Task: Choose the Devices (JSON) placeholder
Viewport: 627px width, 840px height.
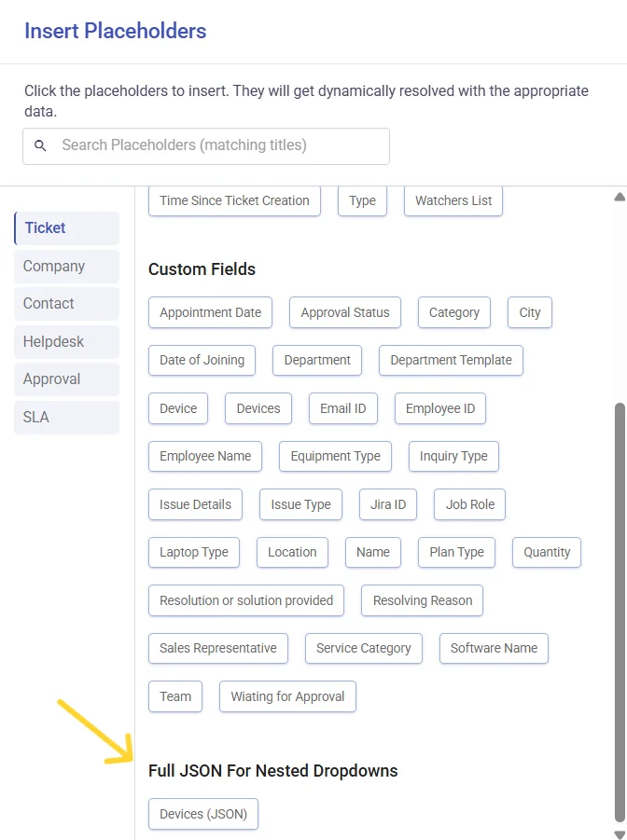Action: coord(203,814)
